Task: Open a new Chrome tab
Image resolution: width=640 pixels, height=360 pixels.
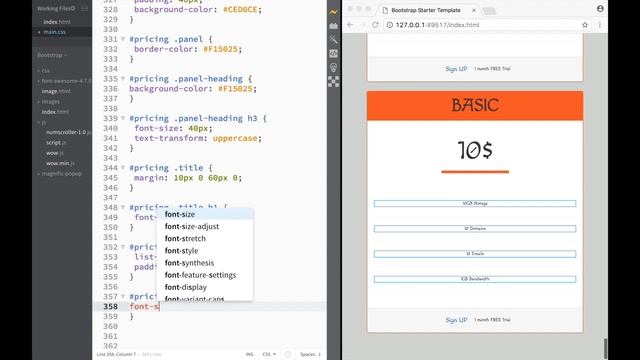Action: (489, 11)
